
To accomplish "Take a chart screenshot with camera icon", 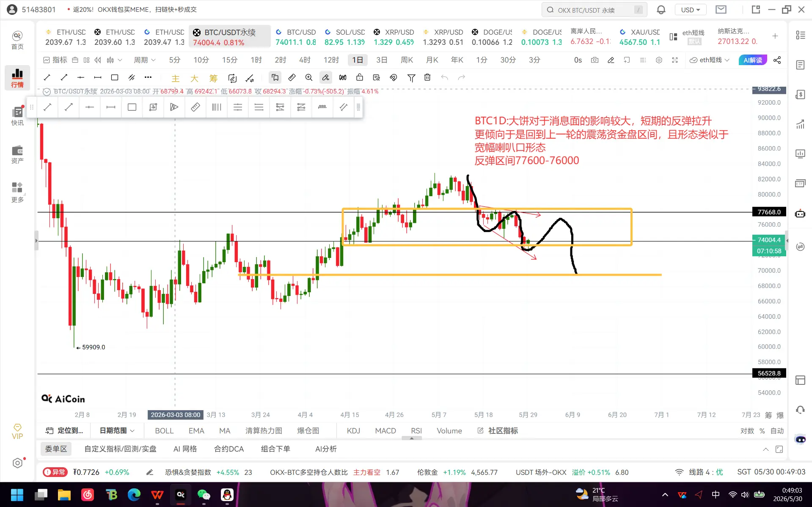I will 595,60.
